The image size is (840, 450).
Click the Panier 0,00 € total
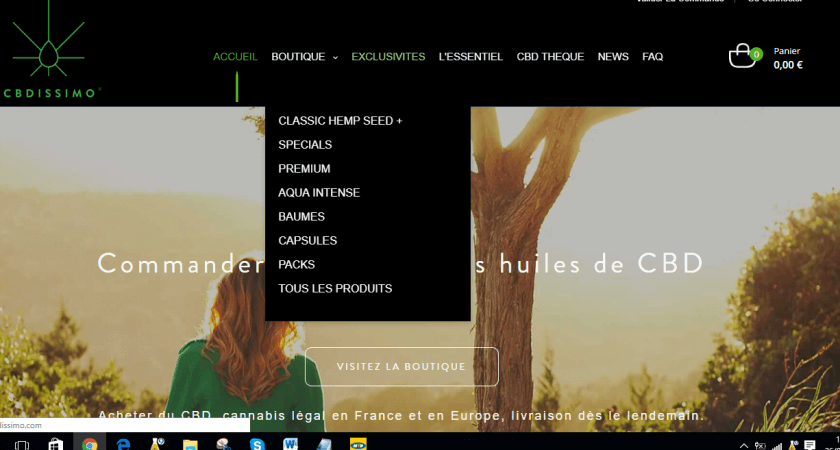[788, 58]
